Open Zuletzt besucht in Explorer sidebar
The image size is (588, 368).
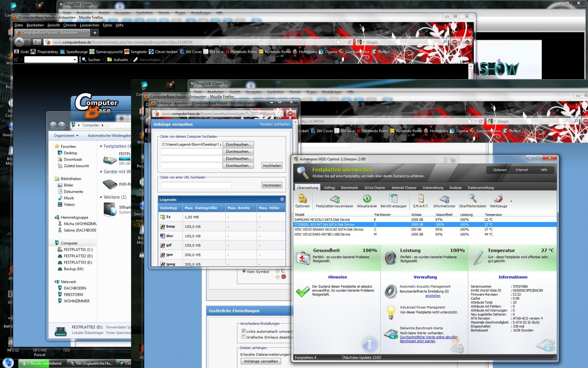(76, 166)
